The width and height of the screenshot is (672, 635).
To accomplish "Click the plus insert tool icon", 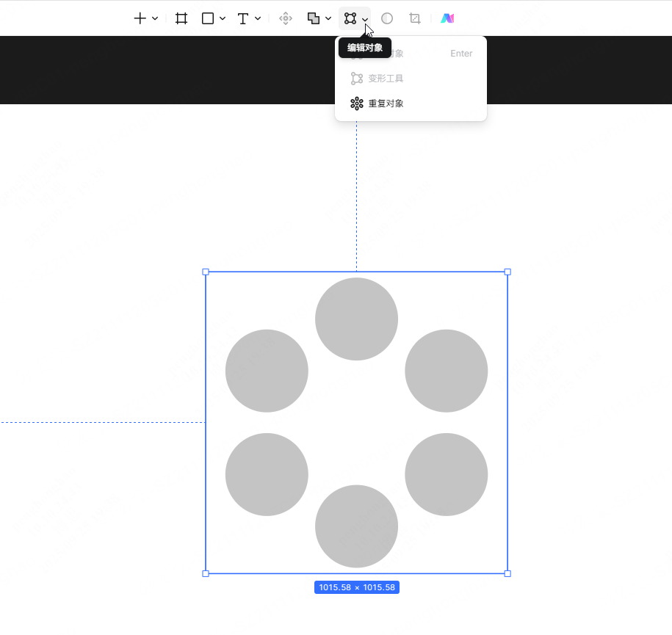I will point(140,18).
